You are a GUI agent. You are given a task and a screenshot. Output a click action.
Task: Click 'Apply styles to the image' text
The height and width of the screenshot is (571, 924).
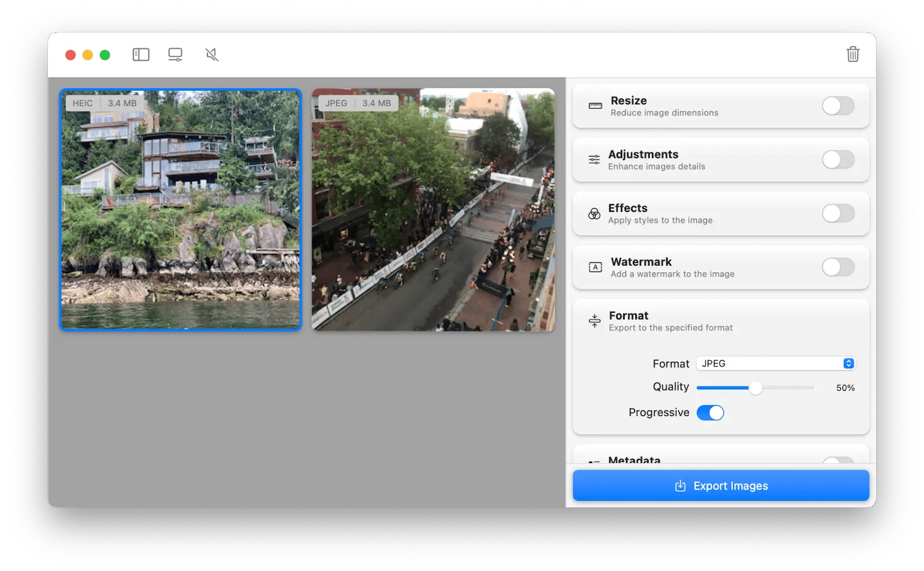[x=660, y=220]
